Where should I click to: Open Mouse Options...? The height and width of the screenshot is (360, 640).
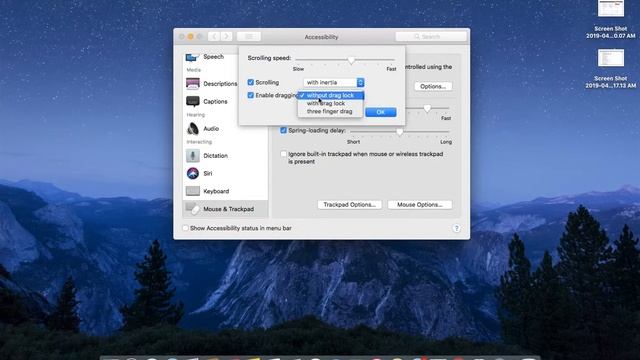(x=420, y=204)
